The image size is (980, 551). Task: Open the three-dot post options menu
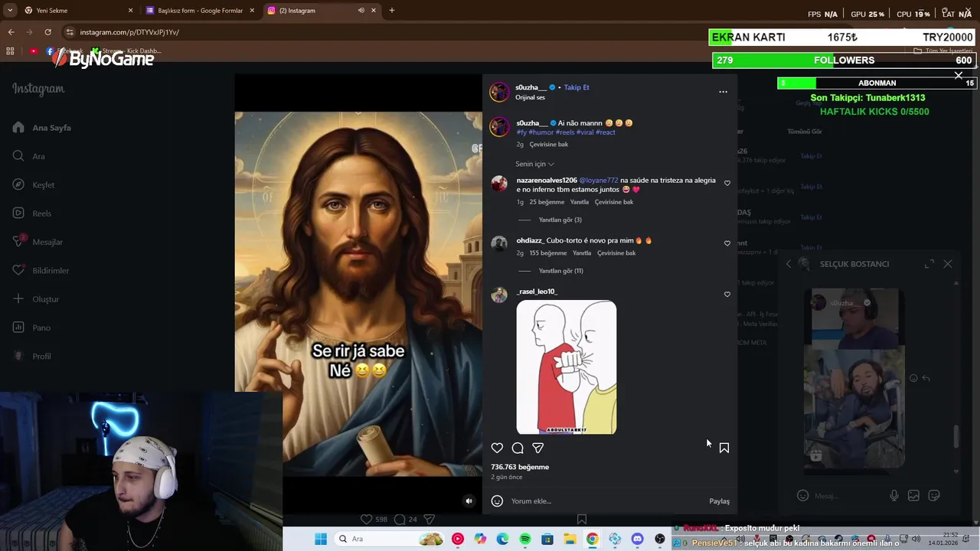[x=723, y=92]
